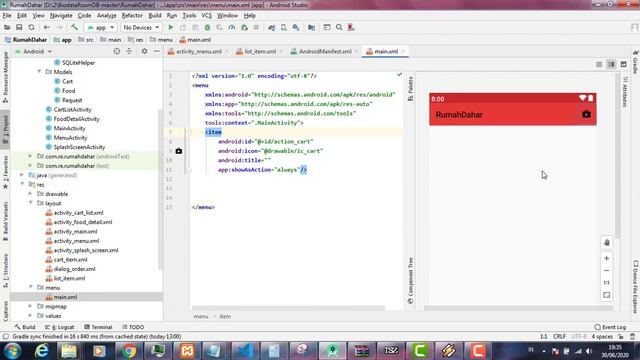Click the 4 spaces indent indicator
This screenshot has width=640, height=360.
pyautogui.click(x=602, y=336)
